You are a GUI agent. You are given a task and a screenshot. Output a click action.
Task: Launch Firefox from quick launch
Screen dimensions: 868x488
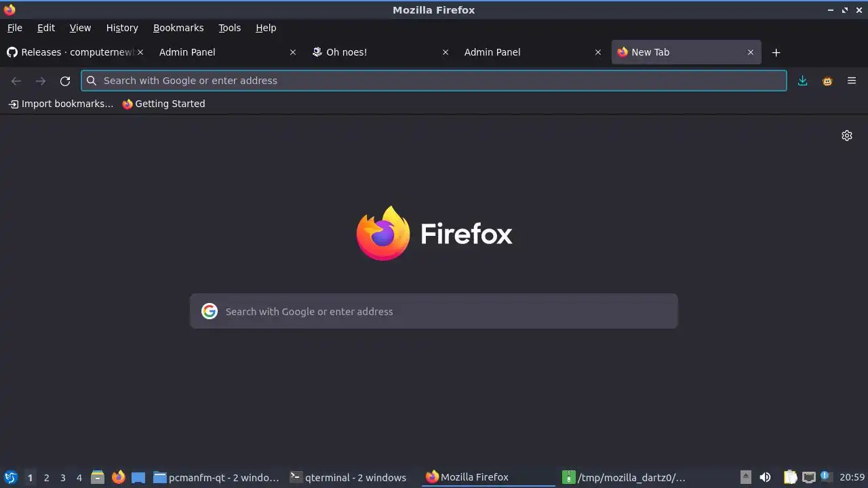pyautogui.click(x=118, y=477)
